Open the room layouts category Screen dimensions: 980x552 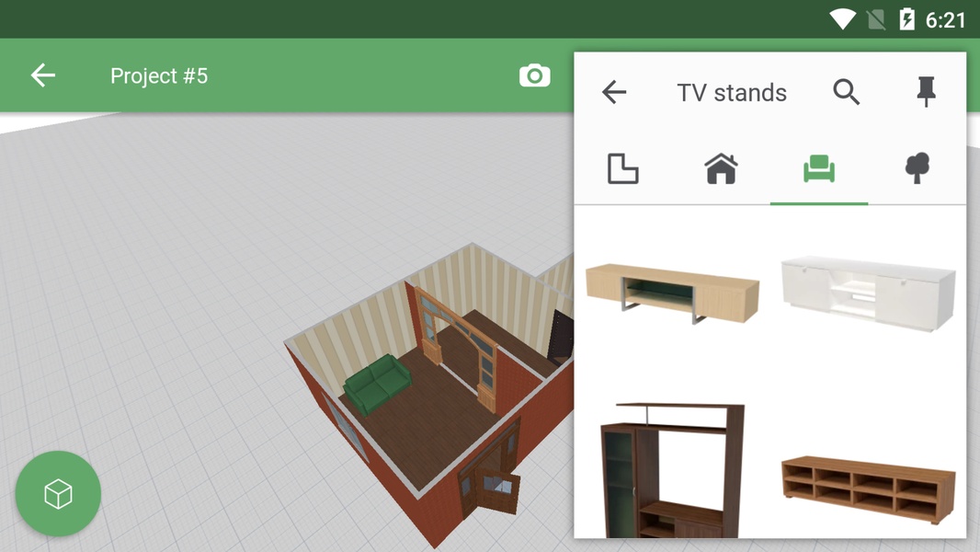coord(623,168)
